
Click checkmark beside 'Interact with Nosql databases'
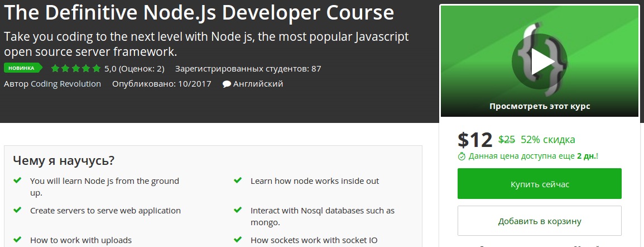(237, 210)
